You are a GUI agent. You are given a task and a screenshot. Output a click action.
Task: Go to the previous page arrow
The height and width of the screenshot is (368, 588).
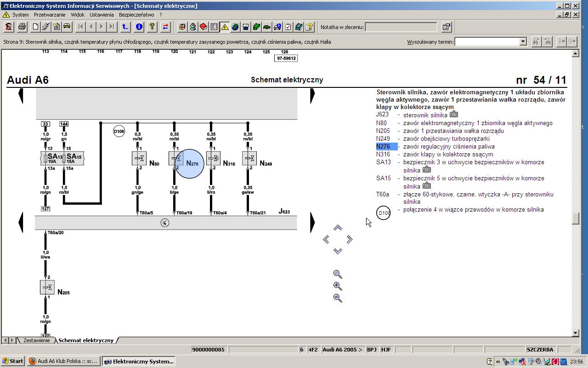point(91,27)
